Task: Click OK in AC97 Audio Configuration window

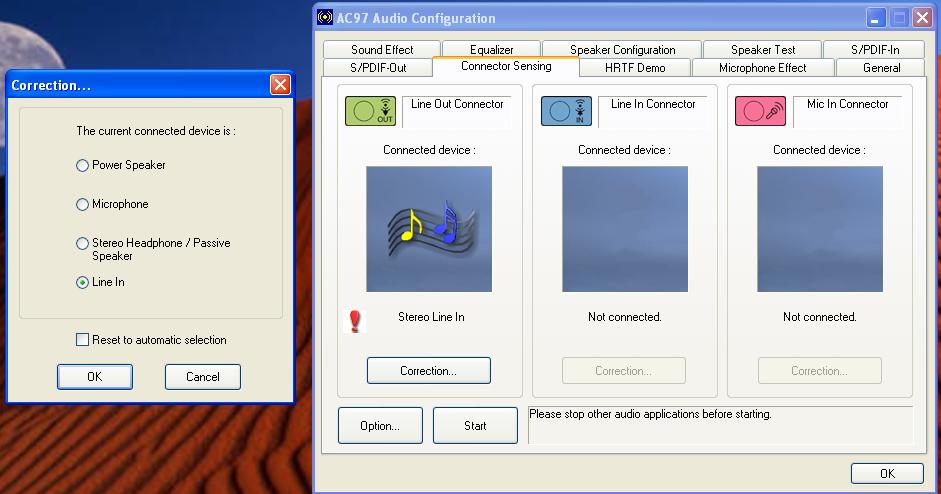Action: click(887, 474)
